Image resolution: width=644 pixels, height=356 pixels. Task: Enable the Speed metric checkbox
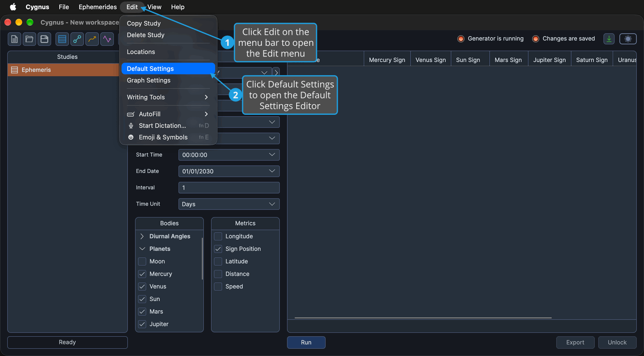[x=218, y=287]
